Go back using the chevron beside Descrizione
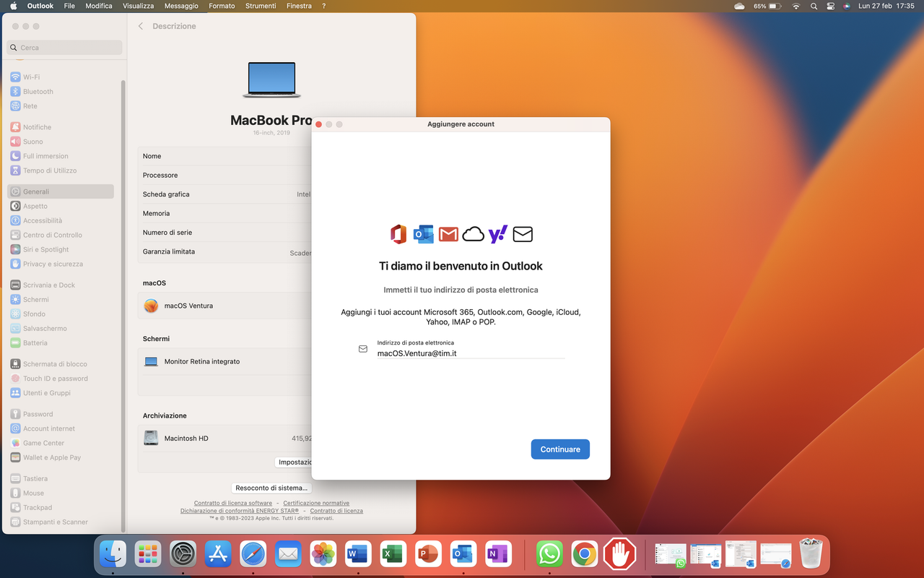This screenshot has width=924, height=578. pyautogui.click(x=141, y=26)
